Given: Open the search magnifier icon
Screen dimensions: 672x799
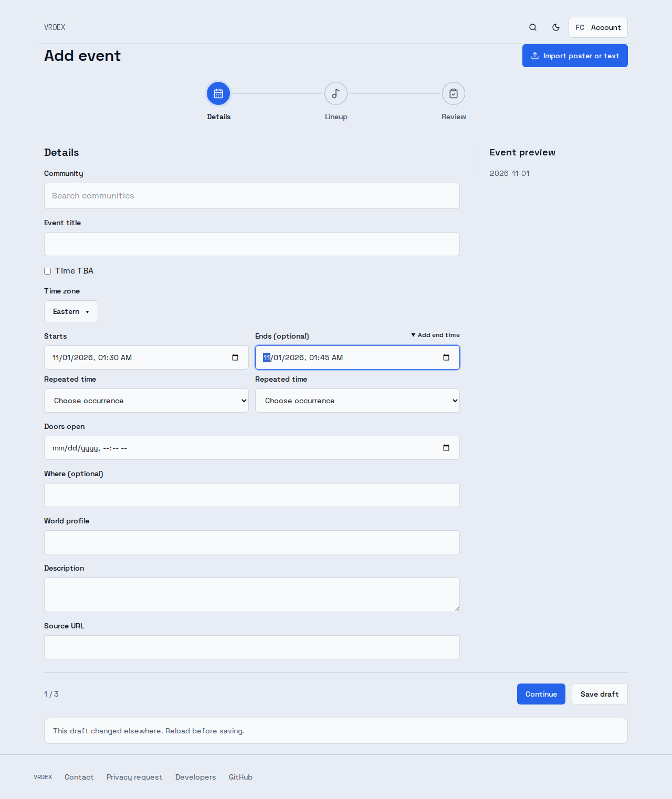Looking at the screenshot, I should point(533,27).
